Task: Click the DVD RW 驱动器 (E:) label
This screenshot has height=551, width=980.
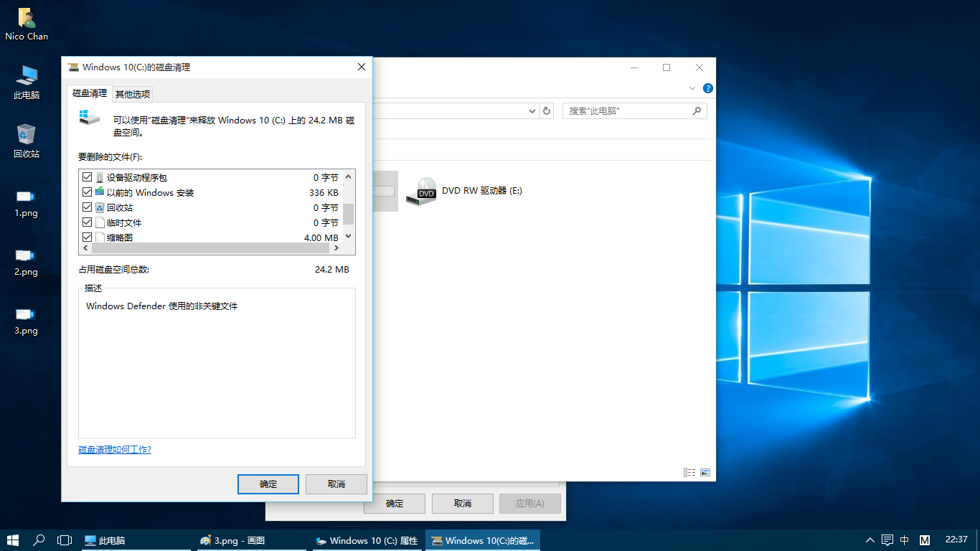Action: [x=482, y=191]
